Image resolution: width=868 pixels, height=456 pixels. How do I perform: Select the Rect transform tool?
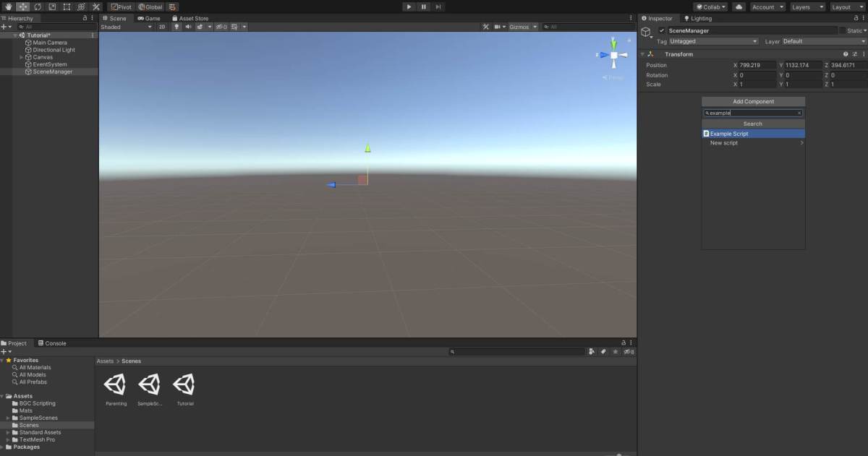pyautogui.click(x=66, y=7)
